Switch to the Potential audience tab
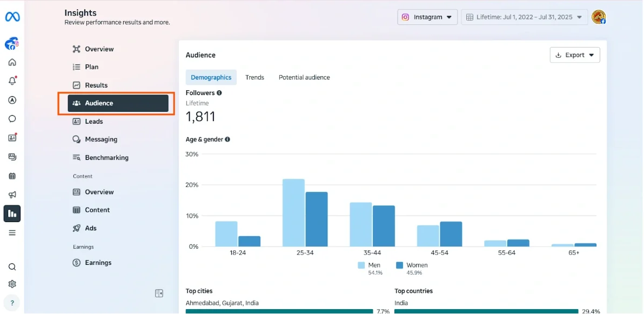The width and height of the screenshot is (644, 314). [304, 77]
